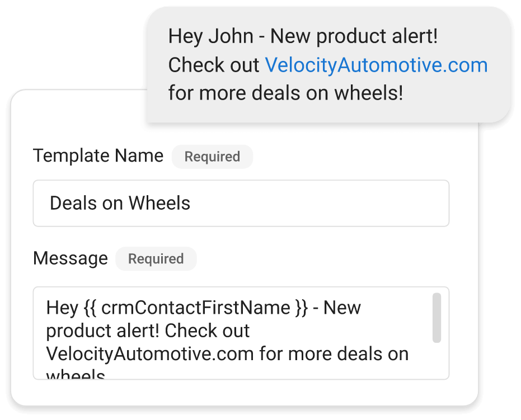Select the Message field label
This screenshot has height=420, width=521.
pos(71,258)
